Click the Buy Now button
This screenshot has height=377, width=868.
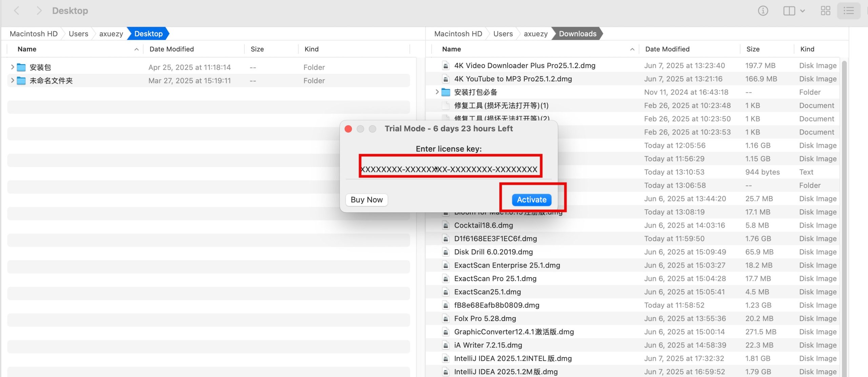coord(367,200)
